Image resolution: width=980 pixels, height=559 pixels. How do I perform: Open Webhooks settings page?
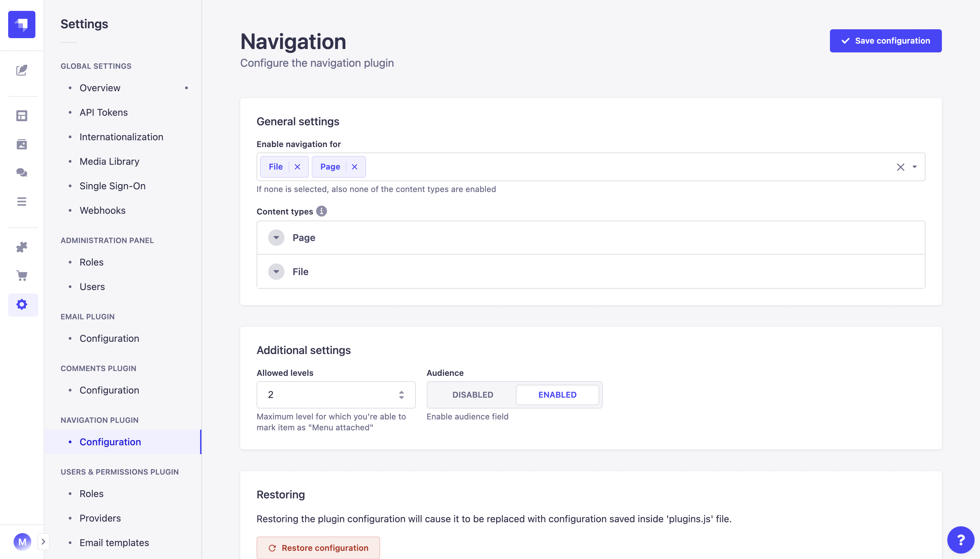click(102, 210)
